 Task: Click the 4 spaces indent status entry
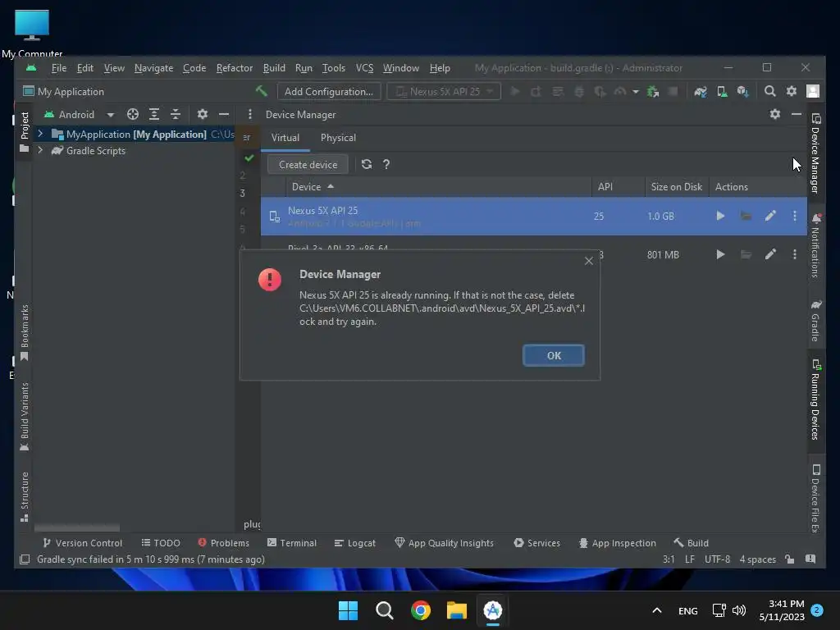tap(757, 559)
